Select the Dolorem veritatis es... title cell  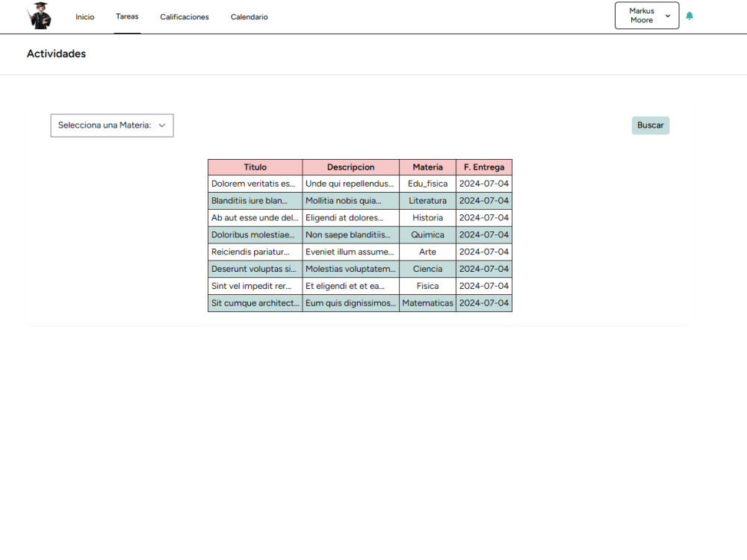pyautogui.click(x=255, y=184)
